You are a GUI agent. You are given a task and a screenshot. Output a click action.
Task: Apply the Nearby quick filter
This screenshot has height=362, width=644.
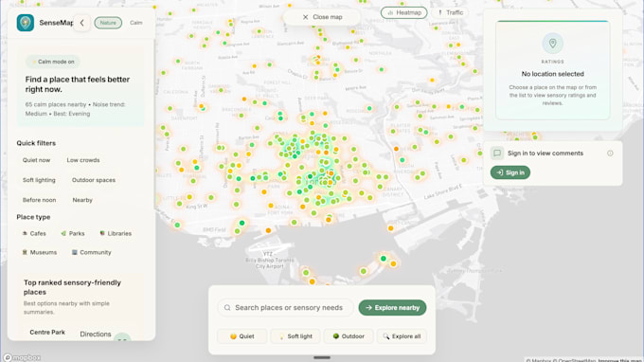(x=82, y=200)
